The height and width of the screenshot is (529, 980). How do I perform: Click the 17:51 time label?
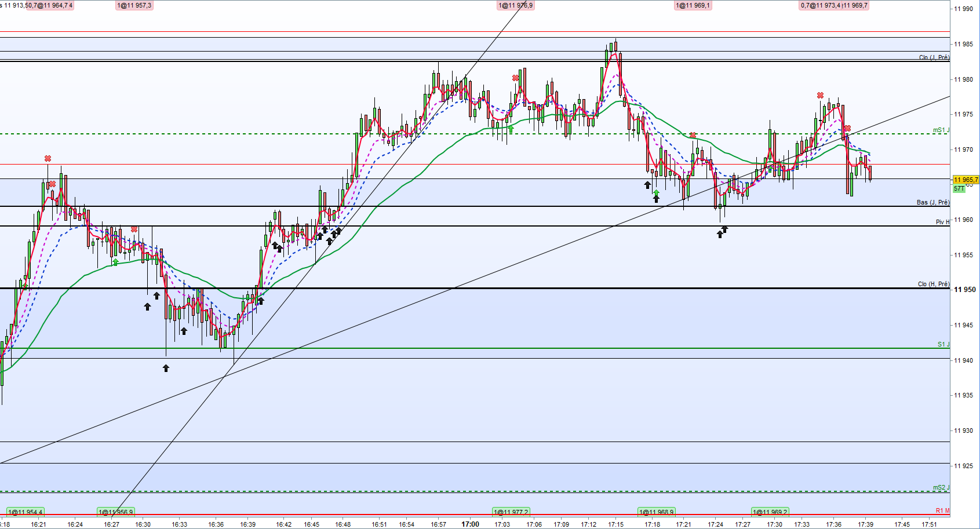coord(929,524)
